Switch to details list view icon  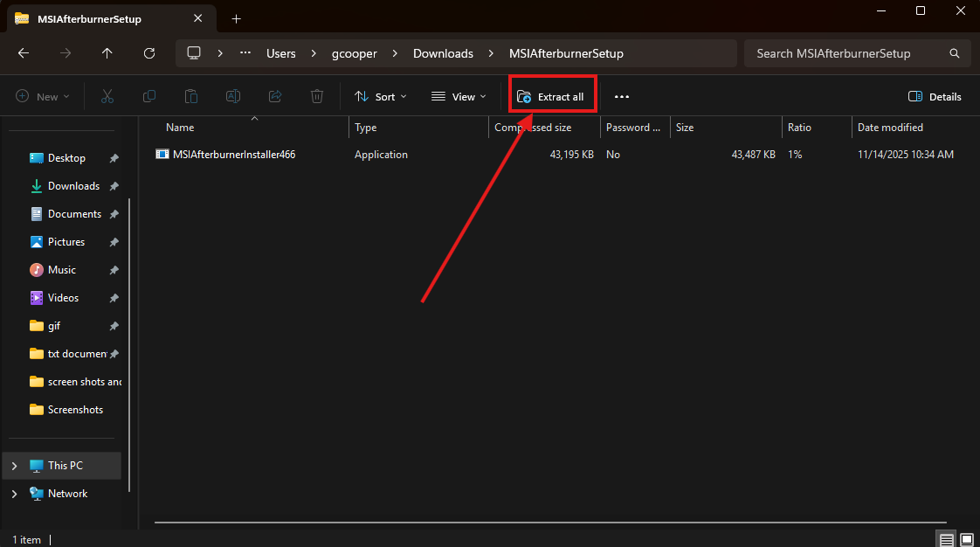click(947, 539)
